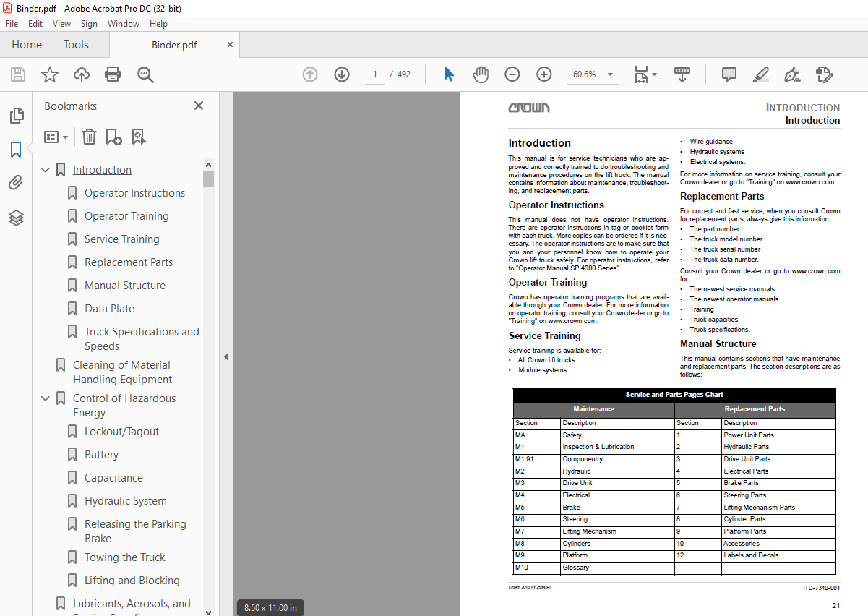This screenshot has height=616, width=868.
Task: Open the Page Thumbnails panel
Action: pyautogui.click(x=17, y=115)
